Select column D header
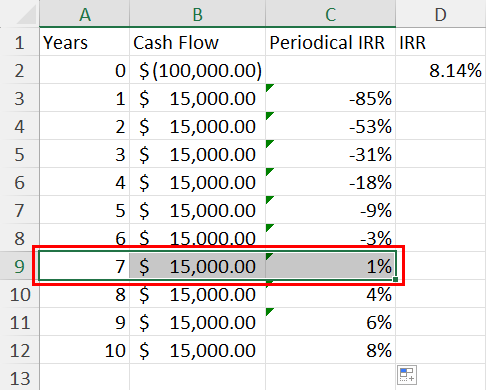This screenshot has height=390, width=486. click(x=441, y=13)
